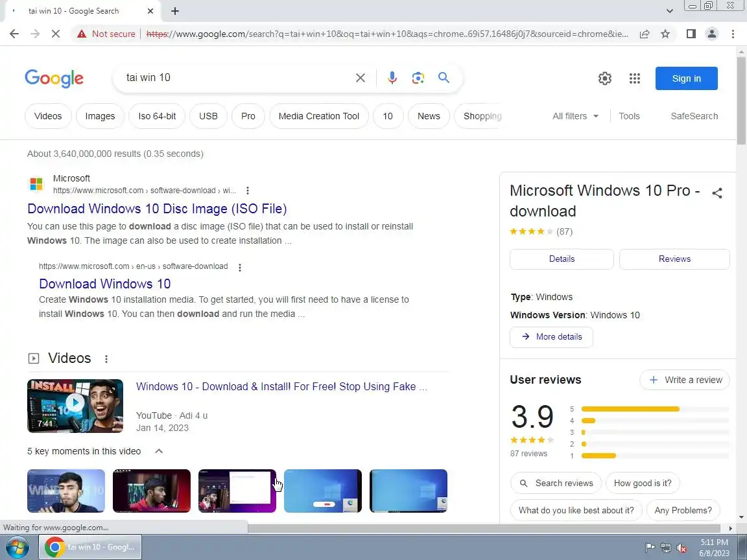Open the muted volume tray icon
747x560 pixels.
click(x=682, y=548)
